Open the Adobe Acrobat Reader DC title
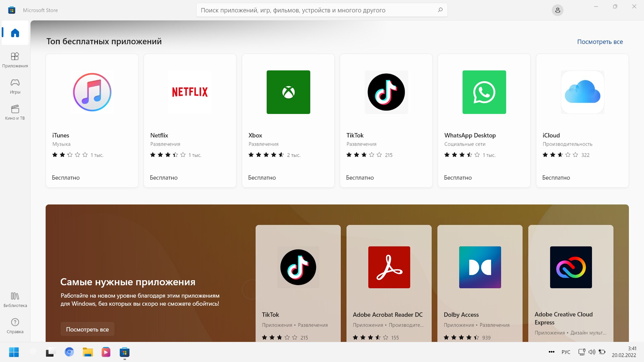 pyautogui.click(x=388, y=315)
